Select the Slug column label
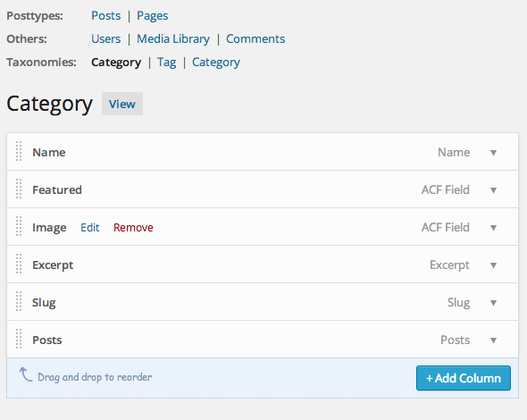The width and height of the screenshot is (527, 420). point(44,303)
